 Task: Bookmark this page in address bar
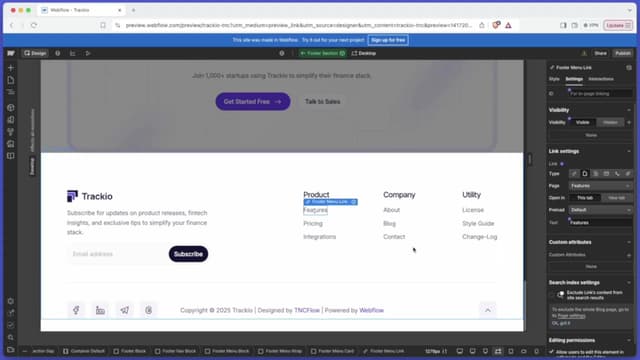103,25
